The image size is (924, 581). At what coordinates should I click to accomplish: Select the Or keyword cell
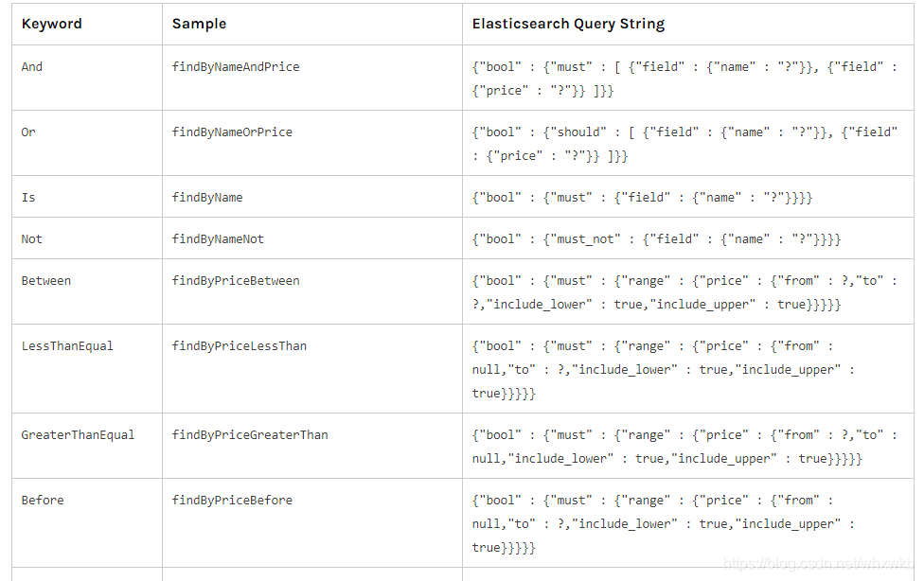pyautogui.click(x=28, y=132)
